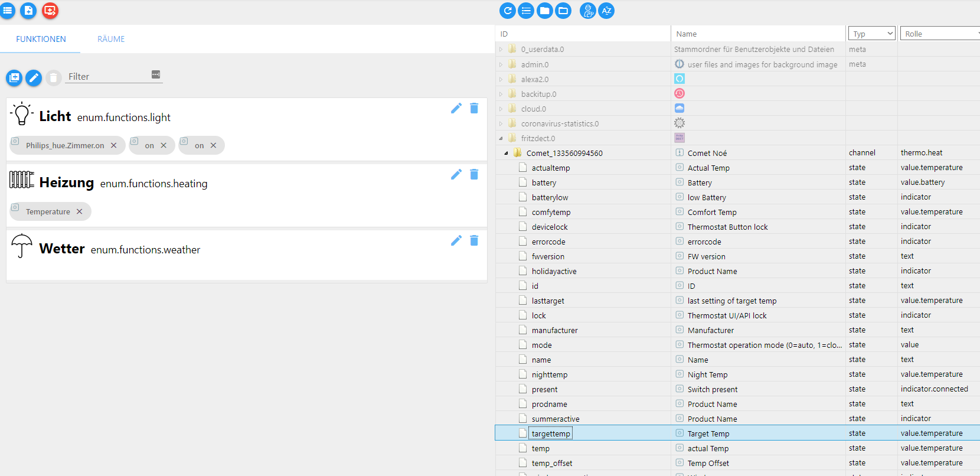
Task: Click the small dots icon at end of Filter field
Action: [156, 74]
